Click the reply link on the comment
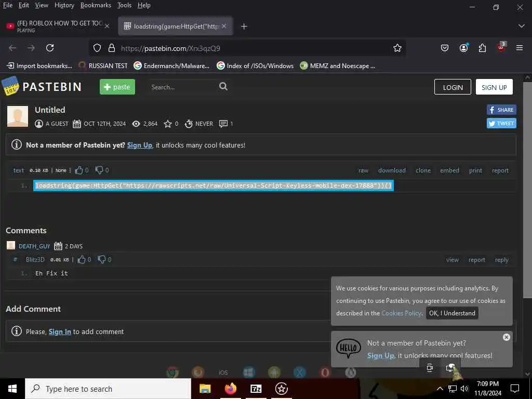Viewport: 532px width, 399px height. [x=501, y=260]
